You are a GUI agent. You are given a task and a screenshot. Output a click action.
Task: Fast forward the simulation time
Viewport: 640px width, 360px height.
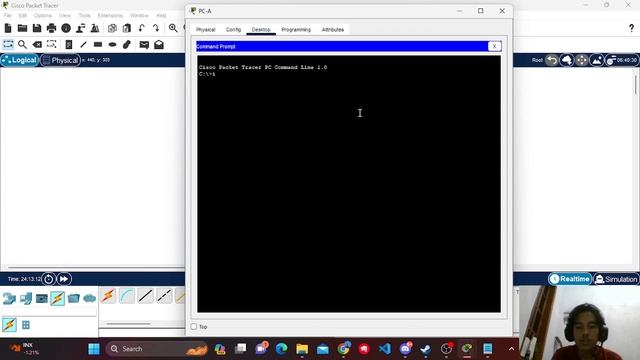tap(64, 279)
